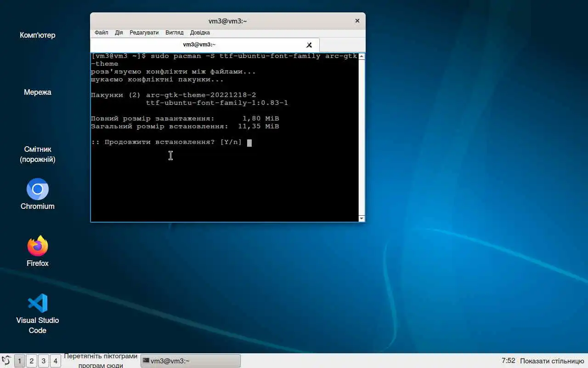The width and height of the screenshot is (588, 368).
Task: Open the Редагувати menu
Action: (144, 33)
